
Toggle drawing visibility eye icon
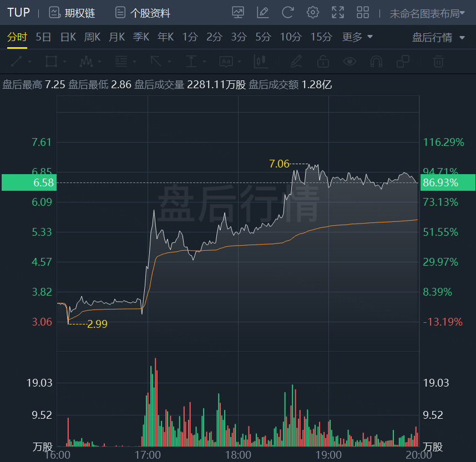(350, 62)
